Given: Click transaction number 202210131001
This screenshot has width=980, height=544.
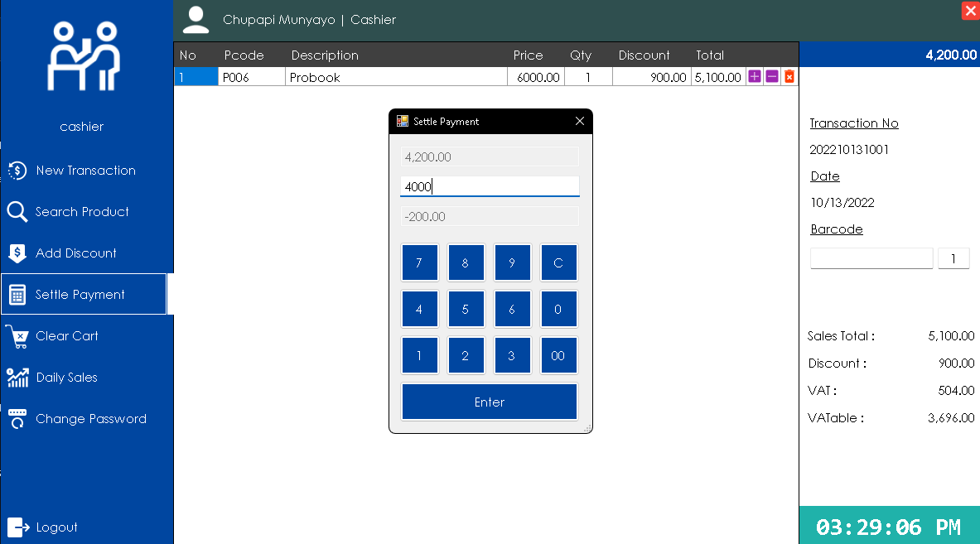Looking at the screenshot, I should (849, 150).
